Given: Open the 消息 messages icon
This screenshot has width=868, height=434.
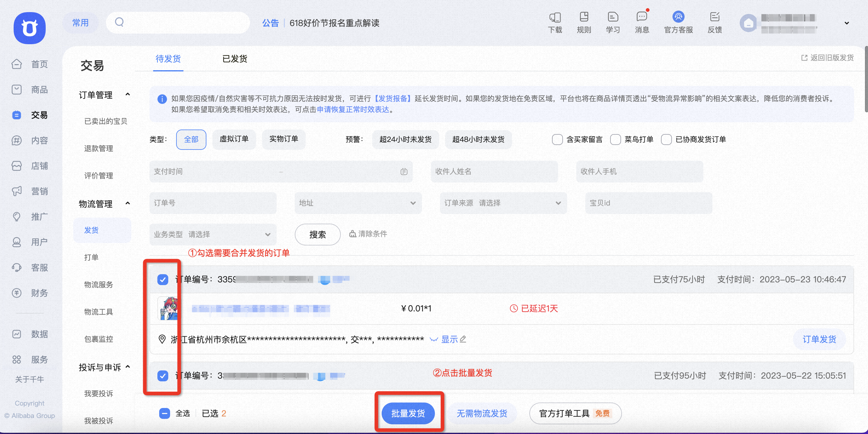Looking at the screenshot, I should pyautogui.click(x=642, y=17).
